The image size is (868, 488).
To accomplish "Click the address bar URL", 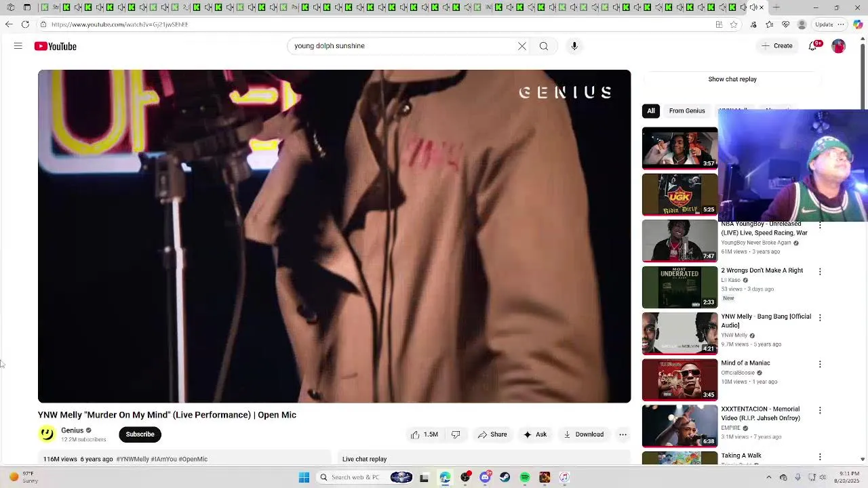I will point(119,24).
